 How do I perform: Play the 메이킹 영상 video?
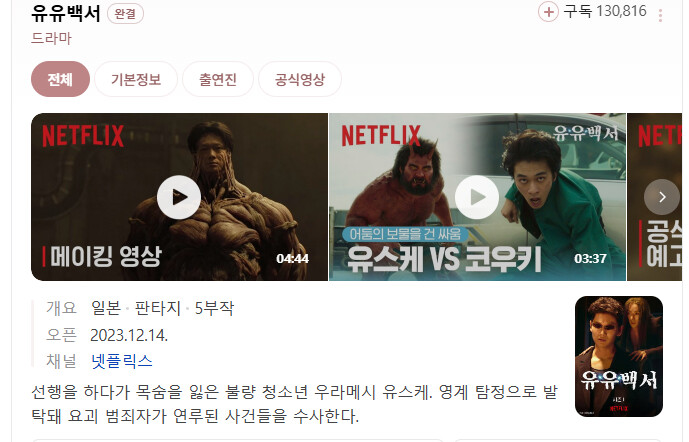click(x=179, y=197)
